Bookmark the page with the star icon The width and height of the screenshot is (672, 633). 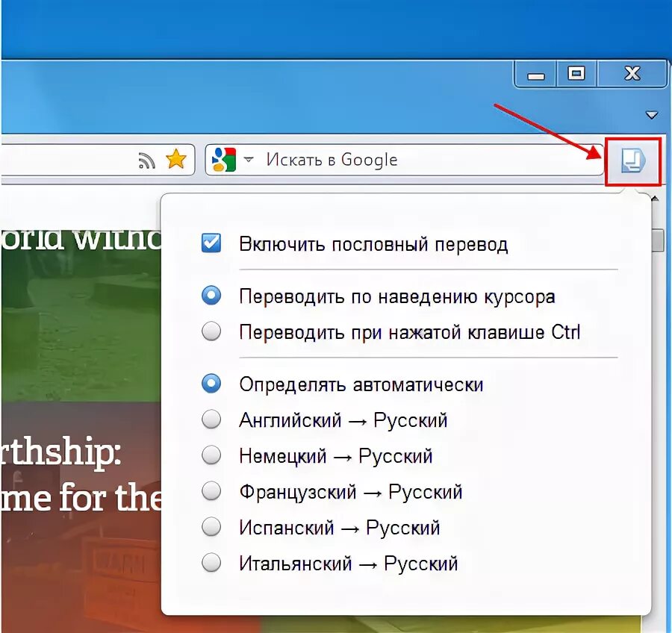[176, 160]
